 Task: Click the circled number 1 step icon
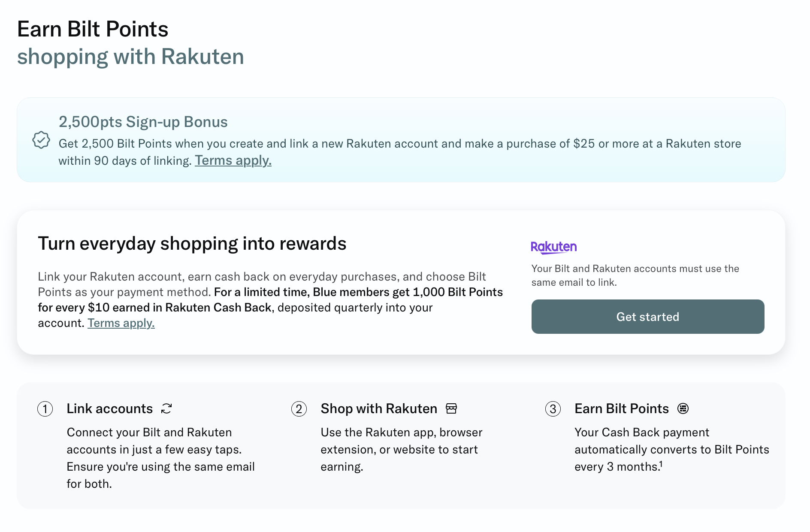[x=45, y=409]
